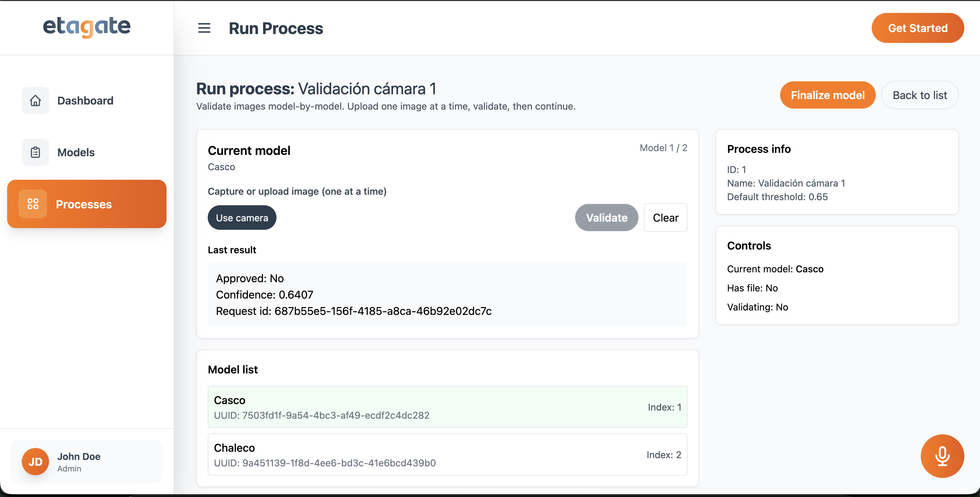
Task: Clear the uploaded image
Action: (x=665, y=218)
